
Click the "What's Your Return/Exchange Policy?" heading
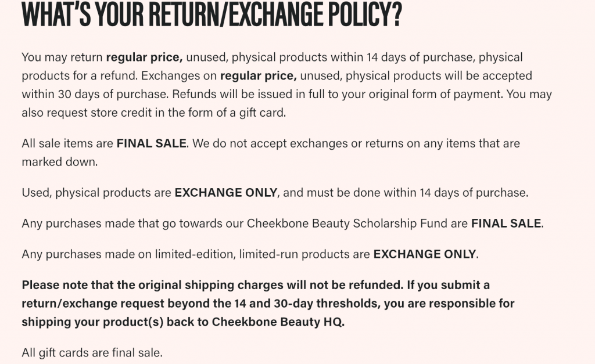[212, 14]
